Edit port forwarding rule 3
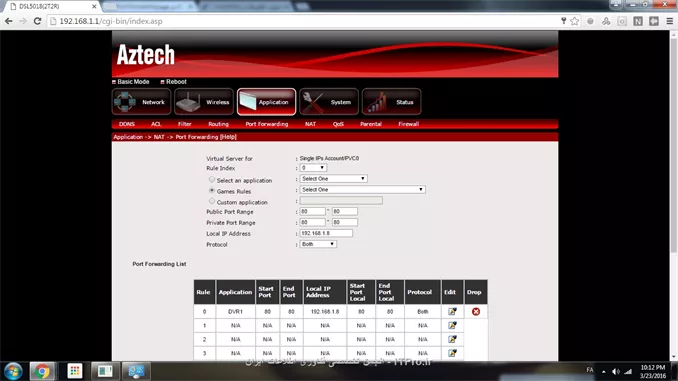This screenshot has width=678, height=381. click(x=452, y=353)
